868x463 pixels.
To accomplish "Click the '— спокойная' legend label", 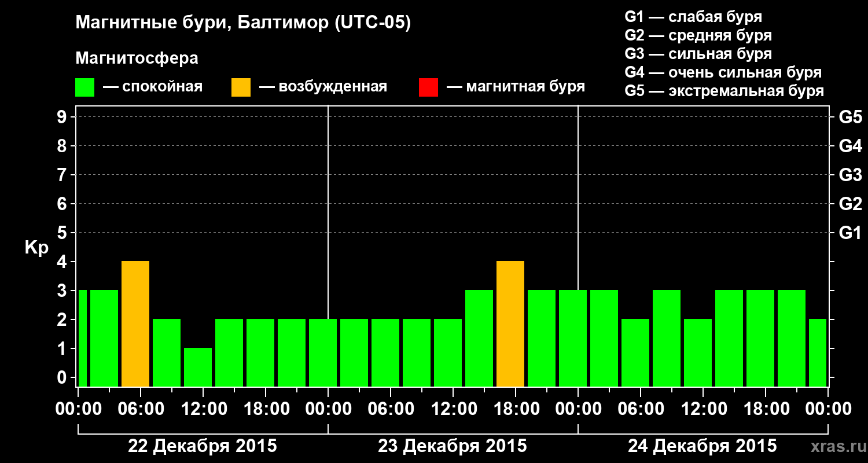I will coord(153,87).
